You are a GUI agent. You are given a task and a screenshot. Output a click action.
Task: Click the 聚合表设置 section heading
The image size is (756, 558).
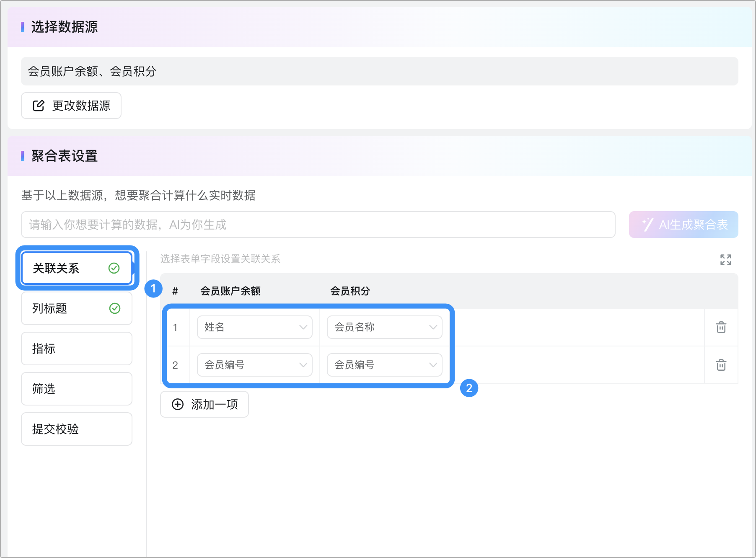65,156
